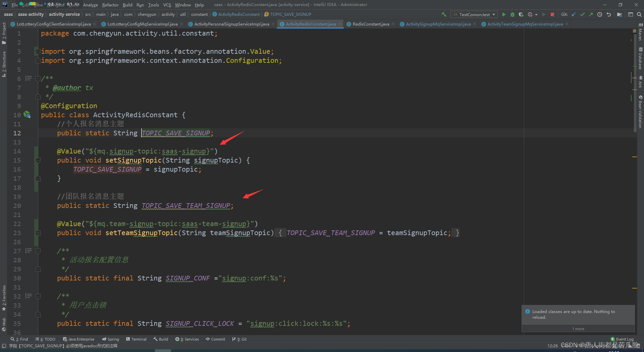Image resolution: width=644 pixels, height=352 pixels.
Task: Open the Terminal tool window
Action: click(x=136, y=339)
